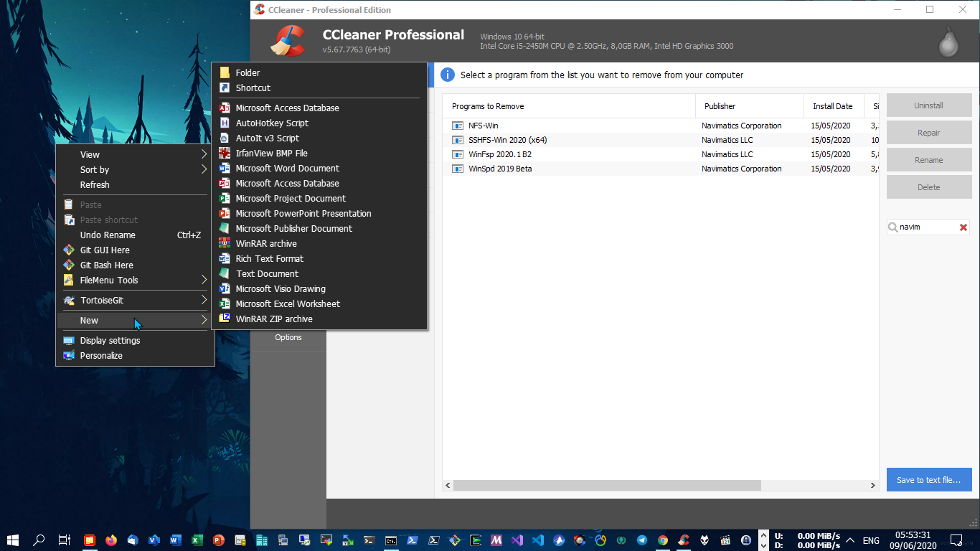Create a new Microsoft Word Document
980x551 pixels.
[319, 168]
